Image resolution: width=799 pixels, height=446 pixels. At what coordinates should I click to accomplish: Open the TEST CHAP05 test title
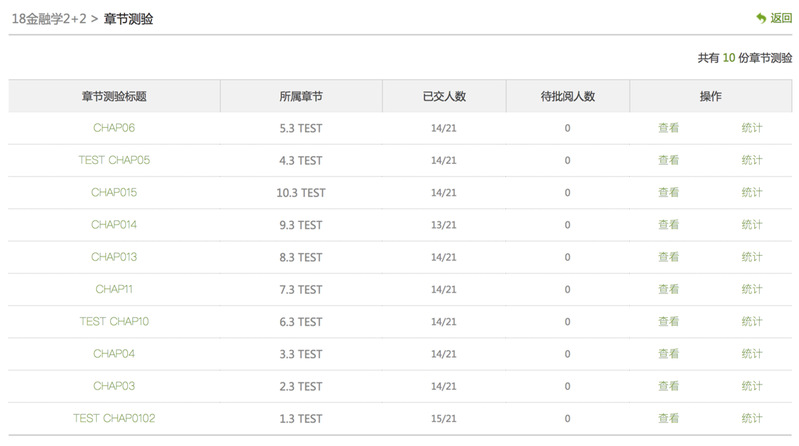click(114, 160)
